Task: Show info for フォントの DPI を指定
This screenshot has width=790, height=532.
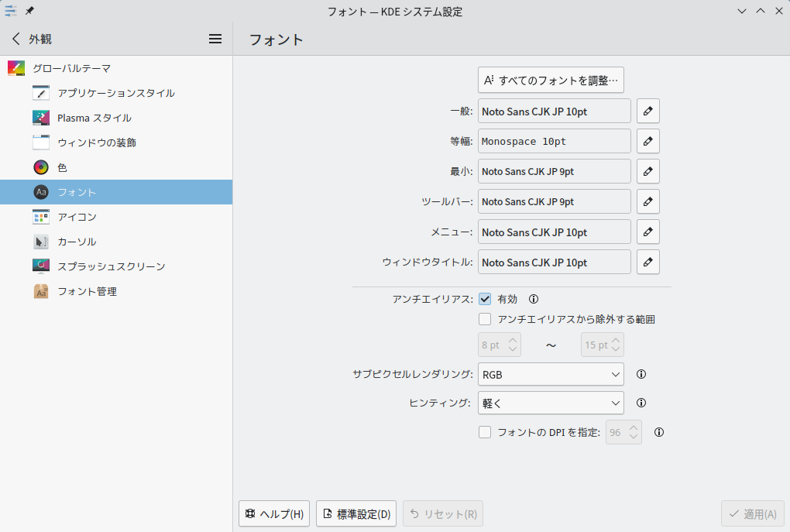Action: pos(659,432)
